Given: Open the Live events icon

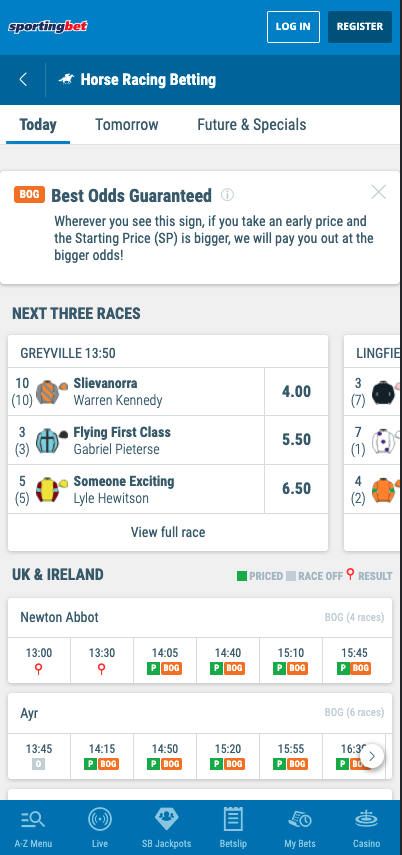Looking at the screenshot, I should click(100, 819).
